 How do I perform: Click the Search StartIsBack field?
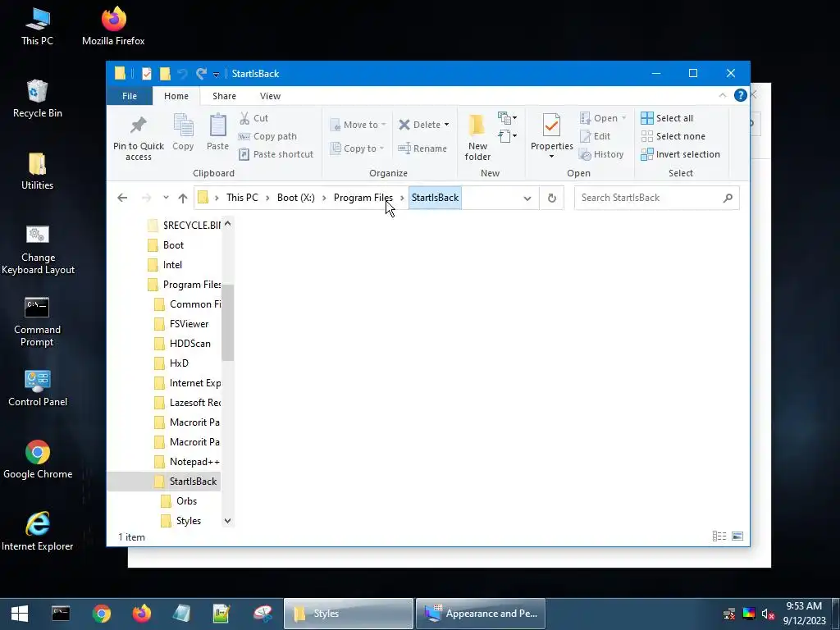pyautogui.click(x=656, y=198)
